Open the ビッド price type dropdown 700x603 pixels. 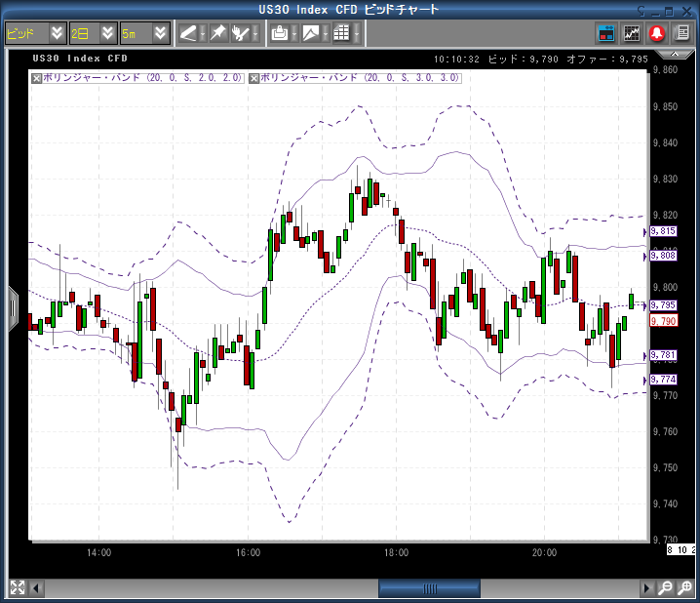pyautogui.click(x=56, y=33)
